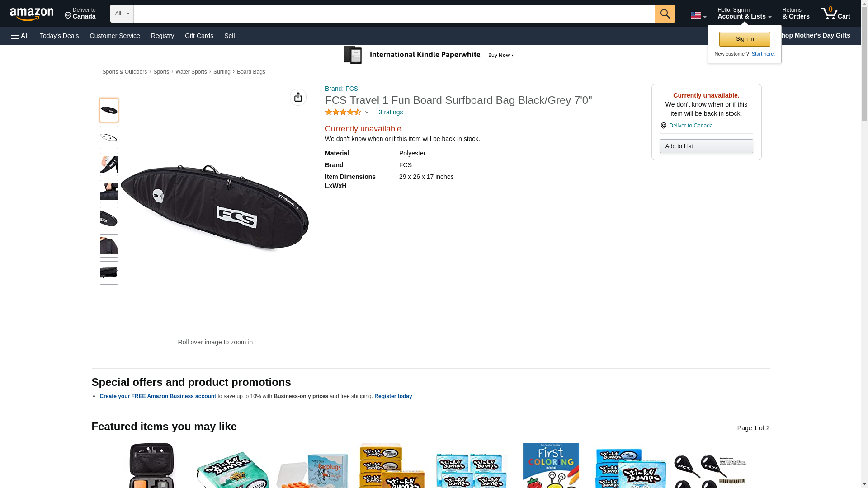Image resolution: width=868 pixels, height=488 pixels.
Task: Open the shopping cart icon
Action: click(835, 14)
